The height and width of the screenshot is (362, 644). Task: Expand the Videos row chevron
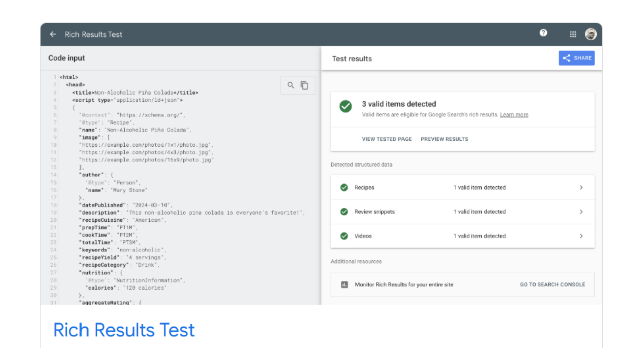coord(581,236)
